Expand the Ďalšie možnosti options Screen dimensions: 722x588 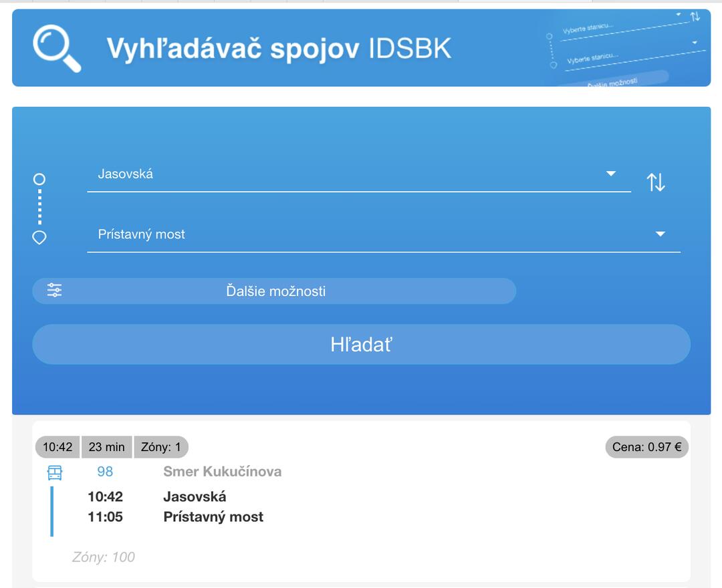(275, 291)
